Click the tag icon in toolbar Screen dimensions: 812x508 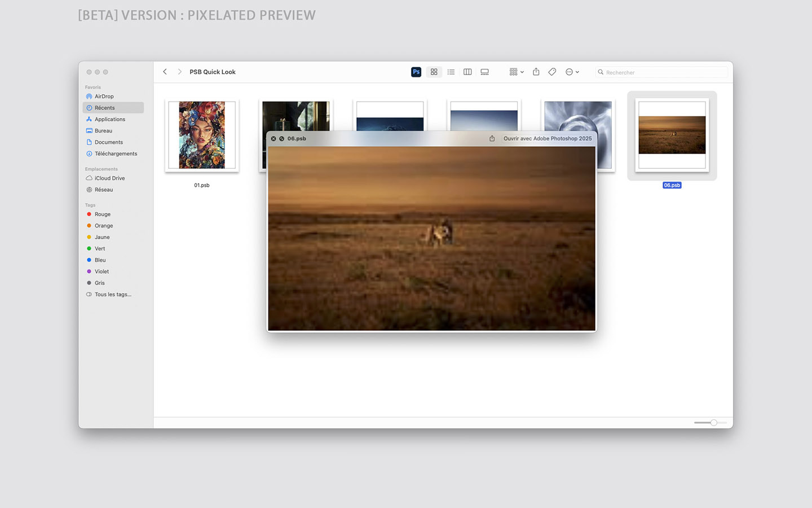pyautogui.click(x=553, y=72)
